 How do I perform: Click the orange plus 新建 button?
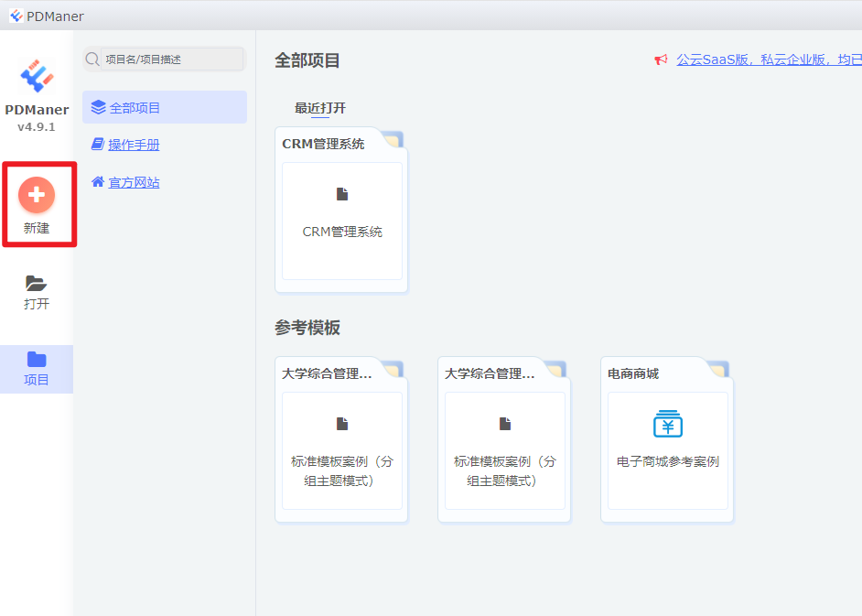(37, 195)
